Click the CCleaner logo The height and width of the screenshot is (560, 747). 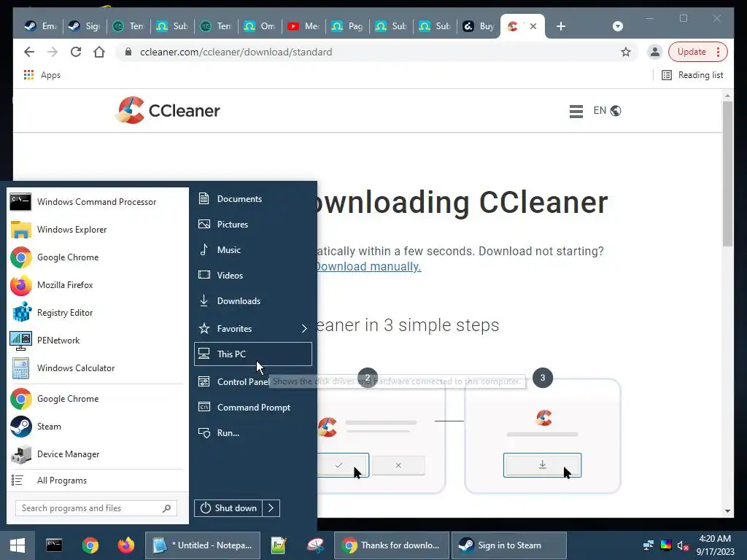click(x=168, y=111)
